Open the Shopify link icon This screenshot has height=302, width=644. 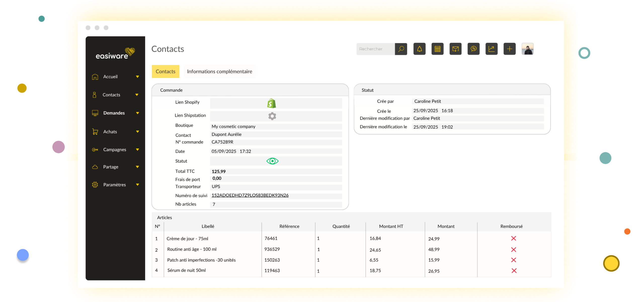272,103
